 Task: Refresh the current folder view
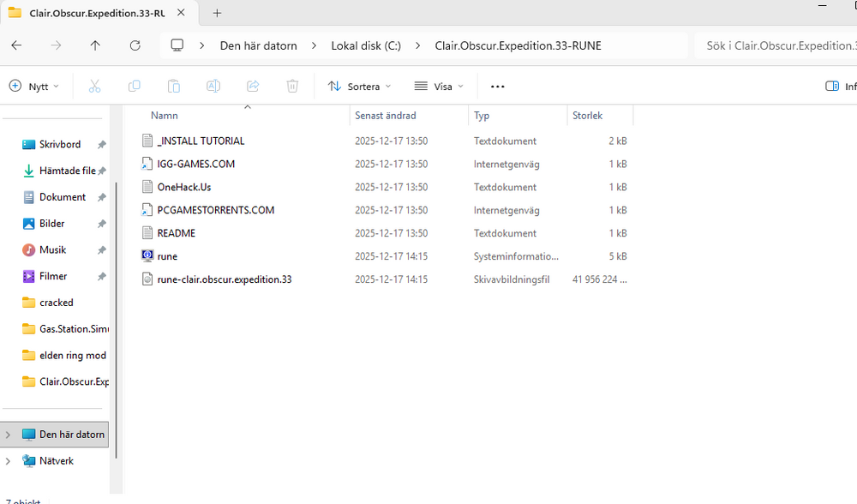click(x=135, y=45)
